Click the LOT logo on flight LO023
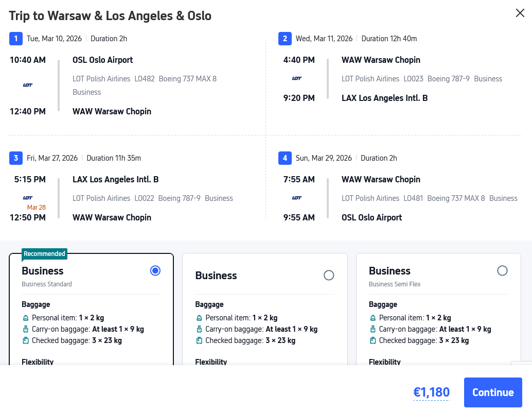 [x=297, y=79]
